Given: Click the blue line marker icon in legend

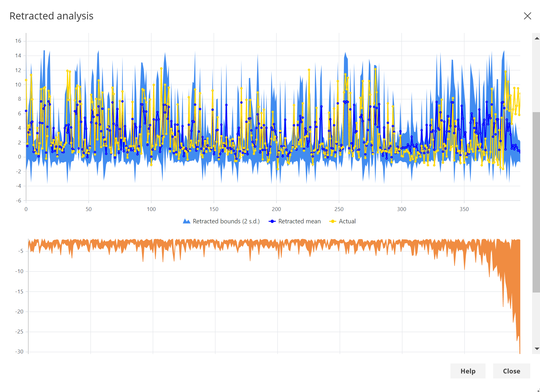Looking at the screenshot, I should tap(272, 221).
